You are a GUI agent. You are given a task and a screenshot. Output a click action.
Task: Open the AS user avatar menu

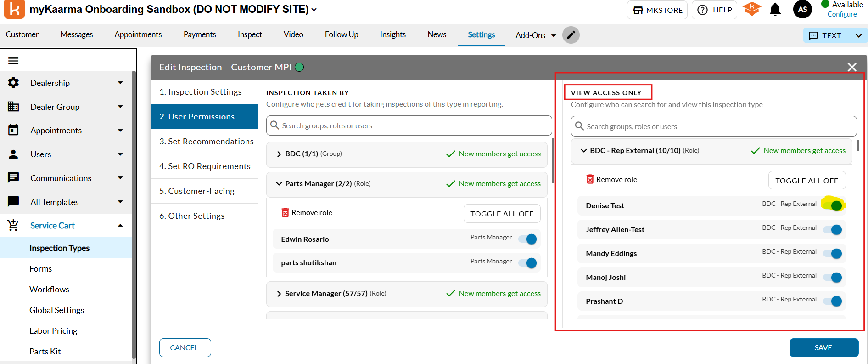802,9
